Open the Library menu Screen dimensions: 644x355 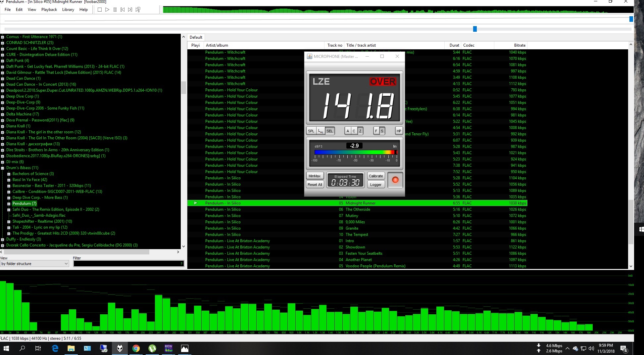(x=68, y=10)
